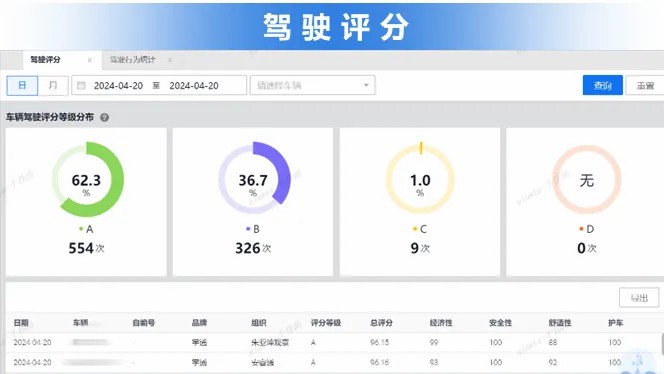
Task: Open calendar icon in date range
Action: point(81,86)
